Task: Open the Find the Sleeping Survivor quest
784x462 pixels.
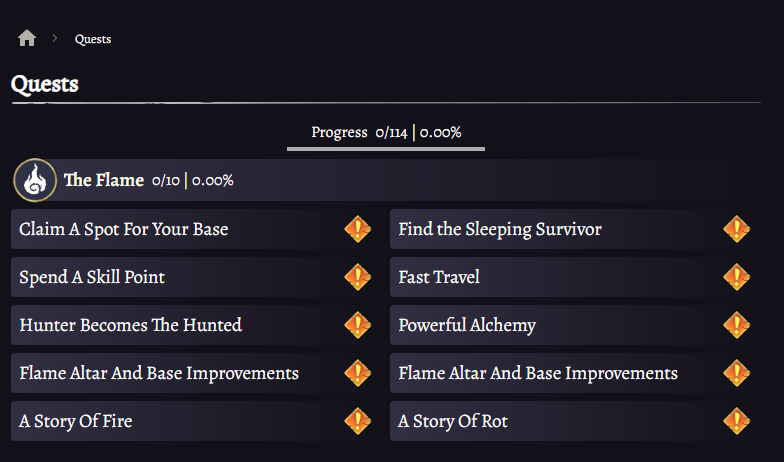Action: tap(500, 229)
